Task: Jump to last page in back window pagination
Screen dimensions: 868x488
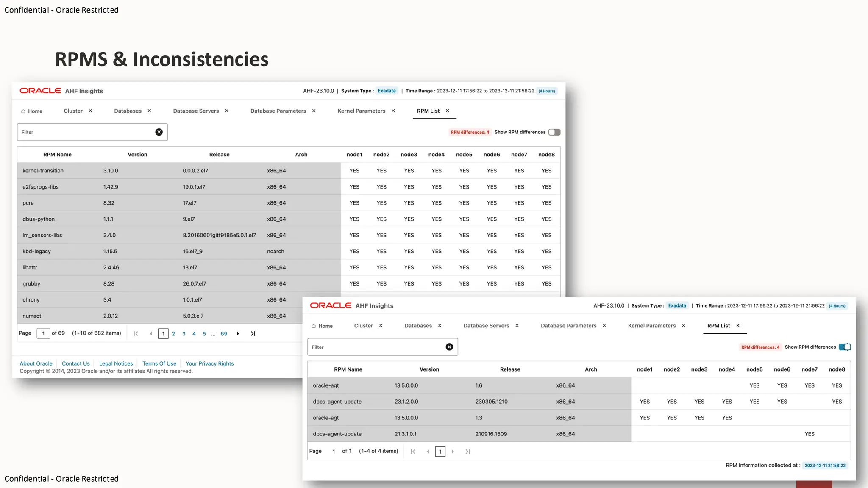Action: pyautogui.click(x=253, y=334)
